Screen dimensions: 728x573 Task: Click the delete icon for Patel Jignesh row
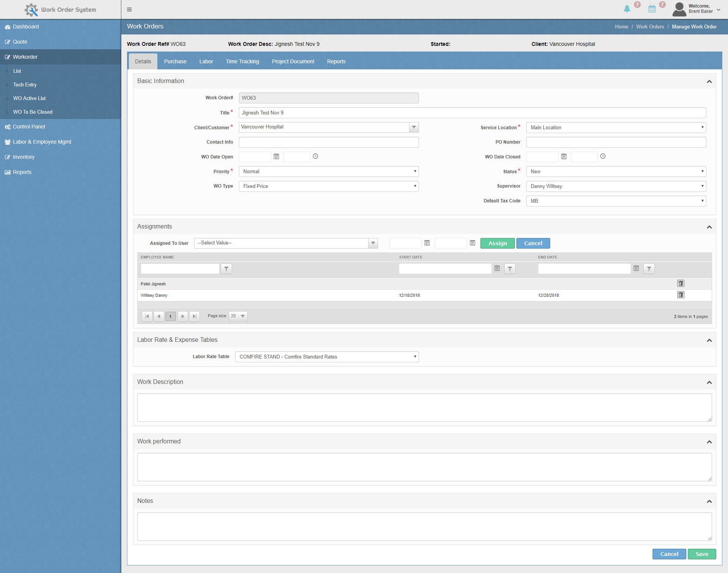pyautogui.click(x=681, y=283)
